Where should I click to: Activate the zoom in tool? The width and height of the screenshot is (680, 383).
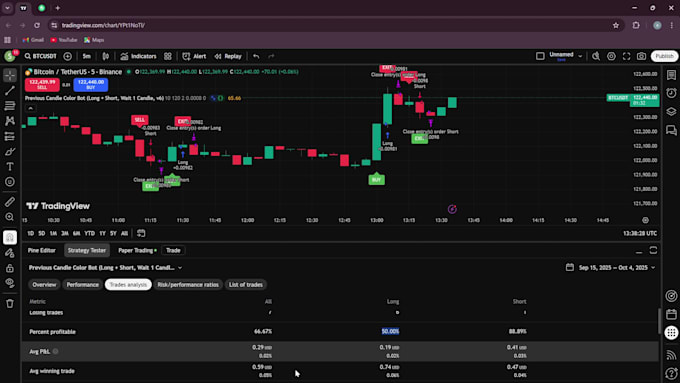(x=10, y=217)
